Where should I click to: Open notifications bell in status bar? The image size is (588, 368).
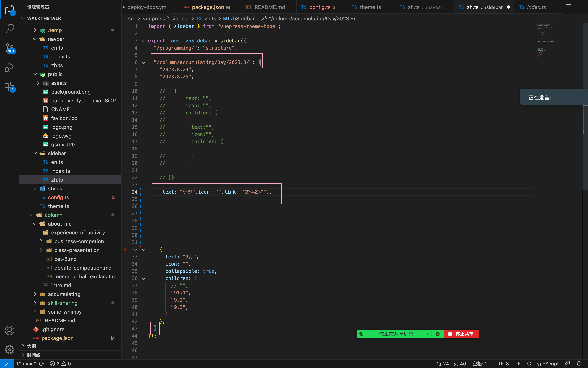[579, 364]
